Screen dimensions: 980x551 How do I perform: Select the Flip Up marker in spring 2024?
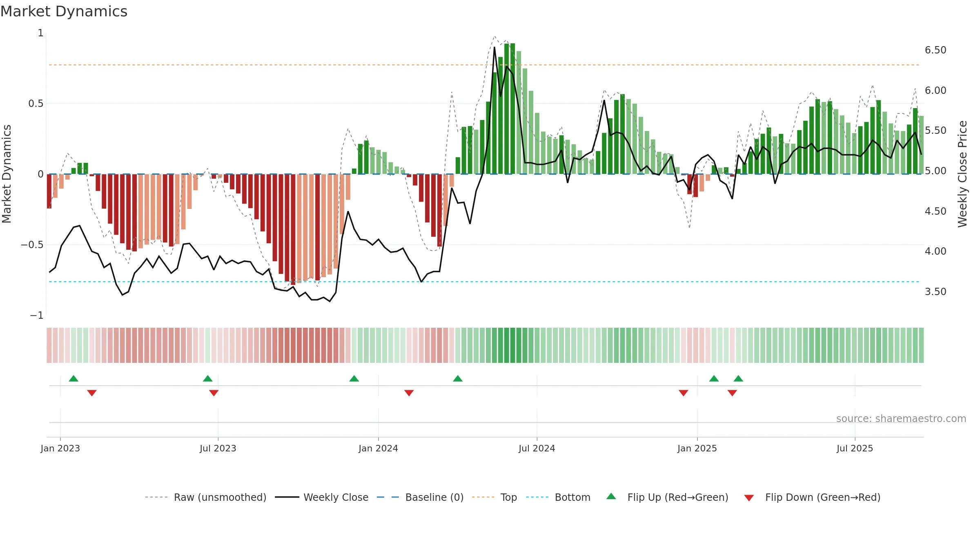458,378
